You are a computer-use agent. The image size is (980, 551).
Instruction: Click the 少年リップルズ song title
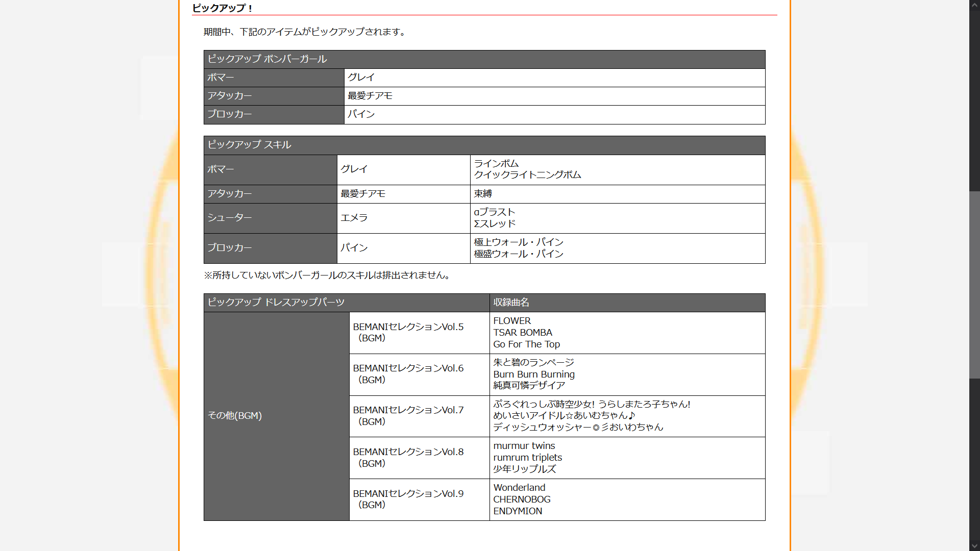525,469
